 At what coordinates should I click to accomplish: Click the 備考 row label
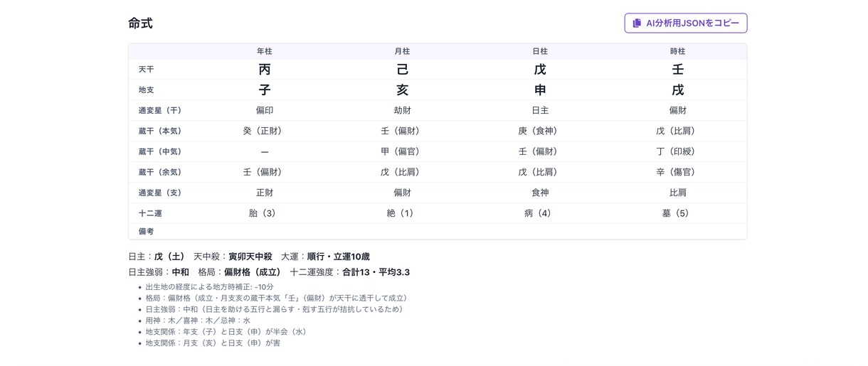click(146, 232)
